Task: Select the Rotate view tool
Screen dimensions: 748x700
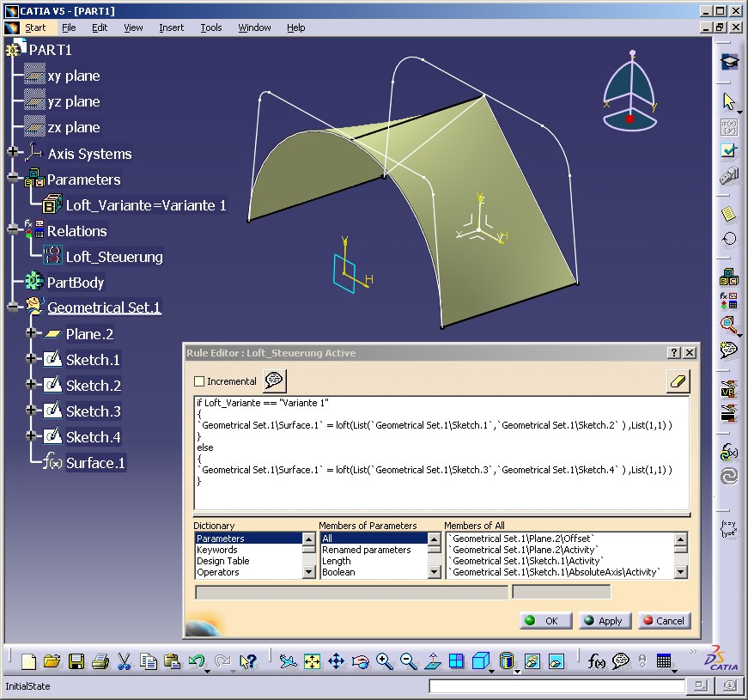Action: point(360,661)
